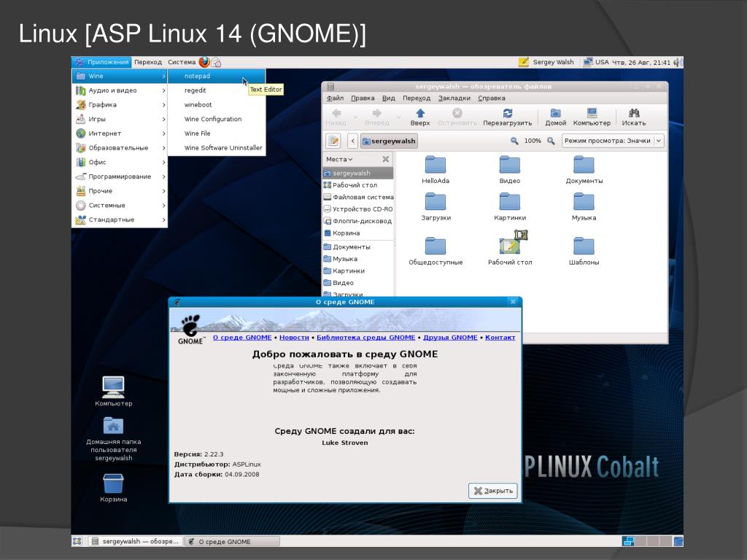Expand the Игры submenu
The height and width of the screenshot is (560, 747).
pos(120,119)
